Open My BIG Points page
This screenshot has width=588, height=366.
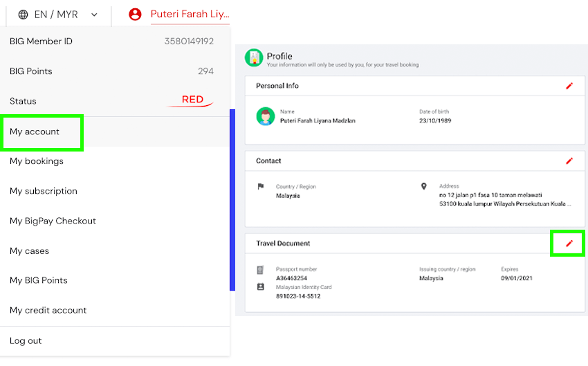click(x=39, y=280)
